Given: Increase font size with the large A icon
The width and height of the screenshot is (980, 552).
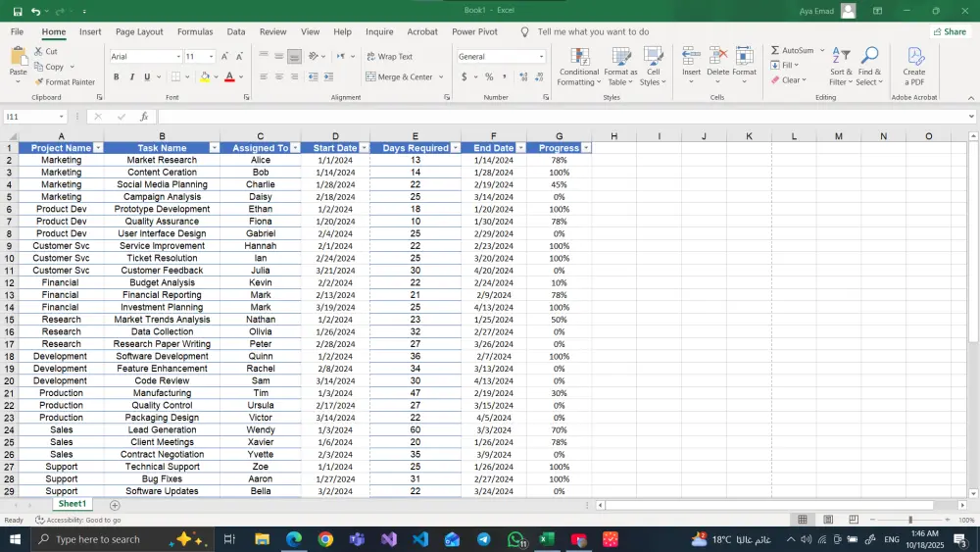Looking at the screenshot, I should [x=224, y=56].
